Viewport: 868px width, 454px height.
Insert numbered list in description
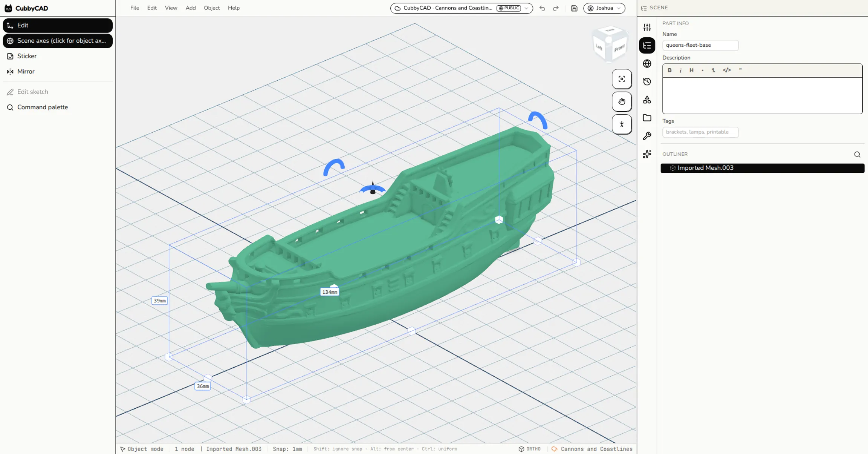(713, 70)
